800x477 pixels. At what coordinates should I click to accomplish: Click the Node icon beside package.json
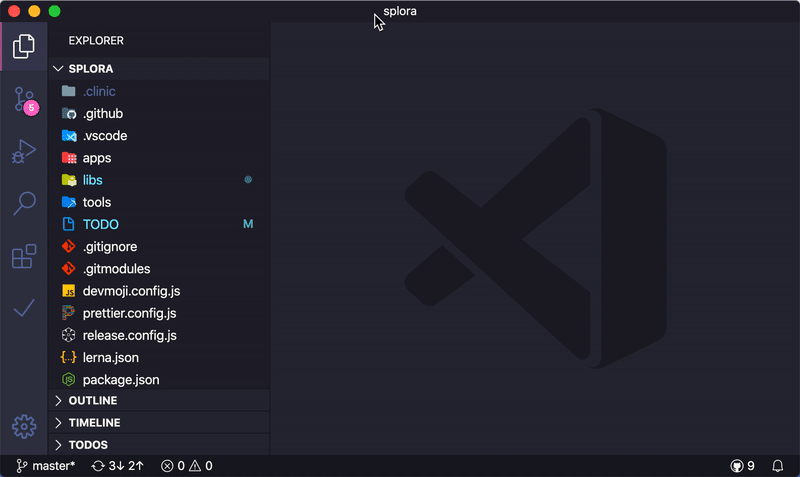tap(68, 380)
